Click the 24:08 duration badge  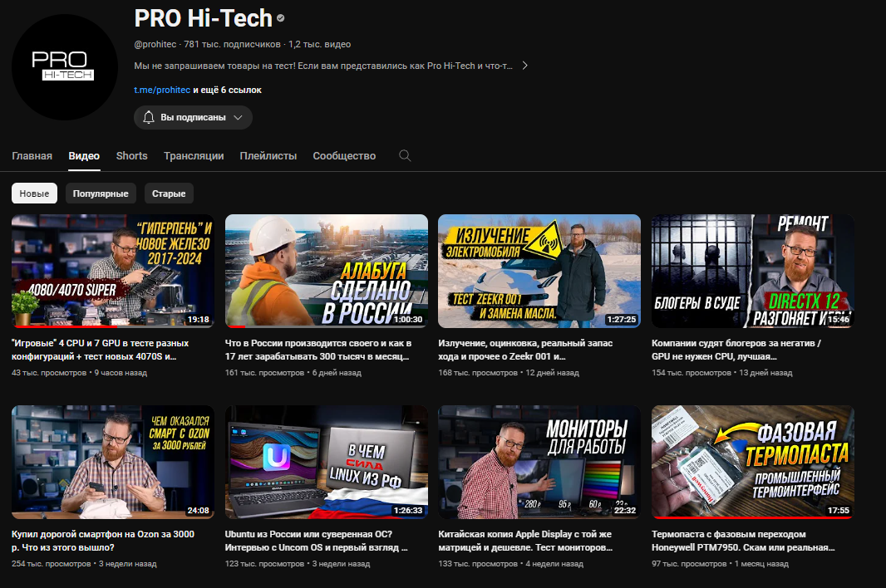(x=199, y=510)
